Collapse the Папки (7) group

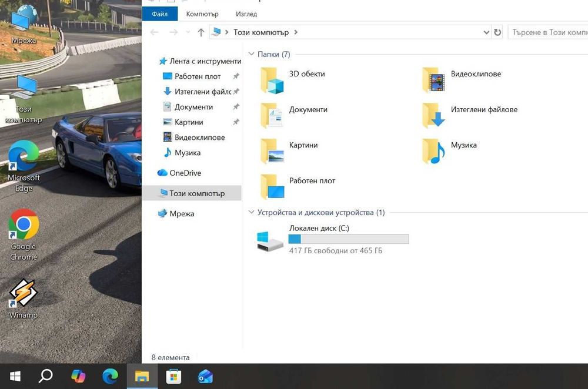[251, 54]
